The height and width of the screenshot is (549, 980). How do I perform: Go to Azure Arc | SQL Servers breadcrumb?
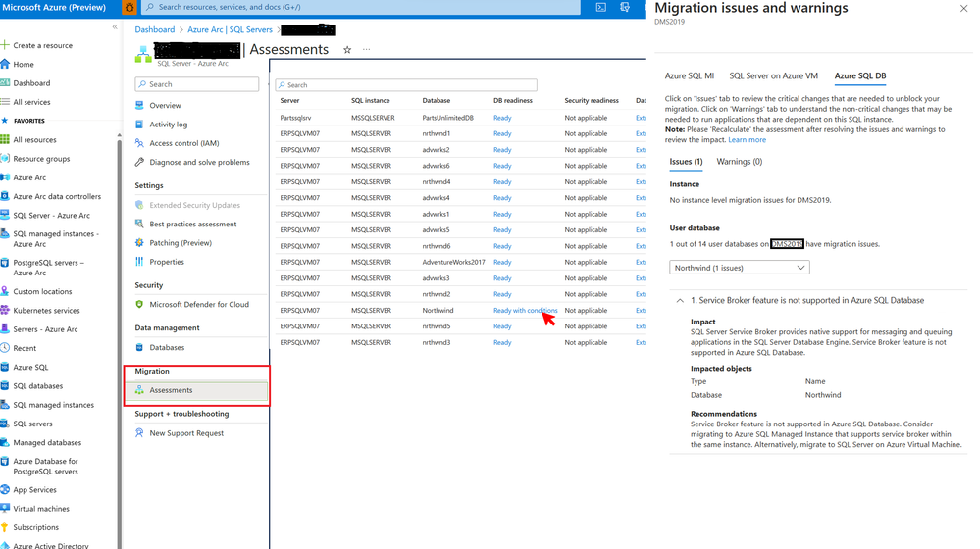coord(230,30)
